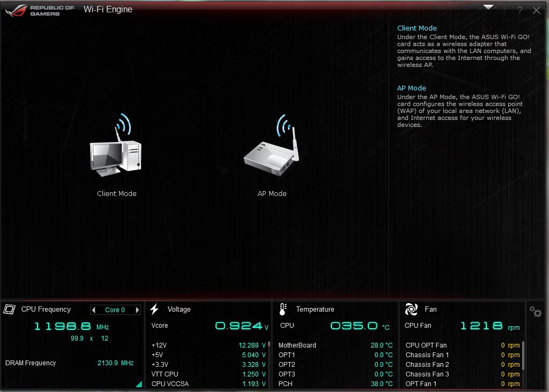This screenshot has width=549, height=392.
Task: Open the monitor settings gear icon
Action: tap(536, 311)
